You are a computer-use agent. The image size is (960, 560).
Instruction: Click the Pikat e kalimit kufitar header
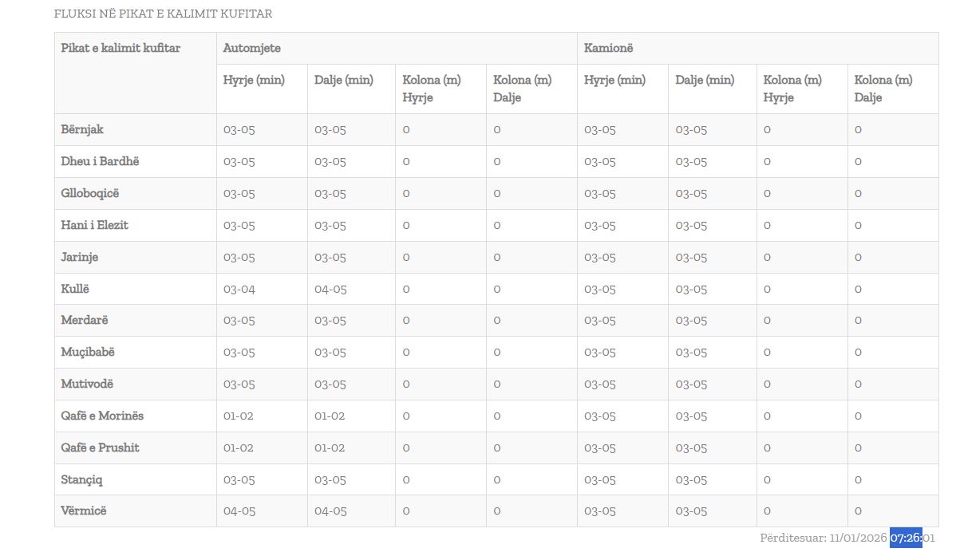pos(120,48)
